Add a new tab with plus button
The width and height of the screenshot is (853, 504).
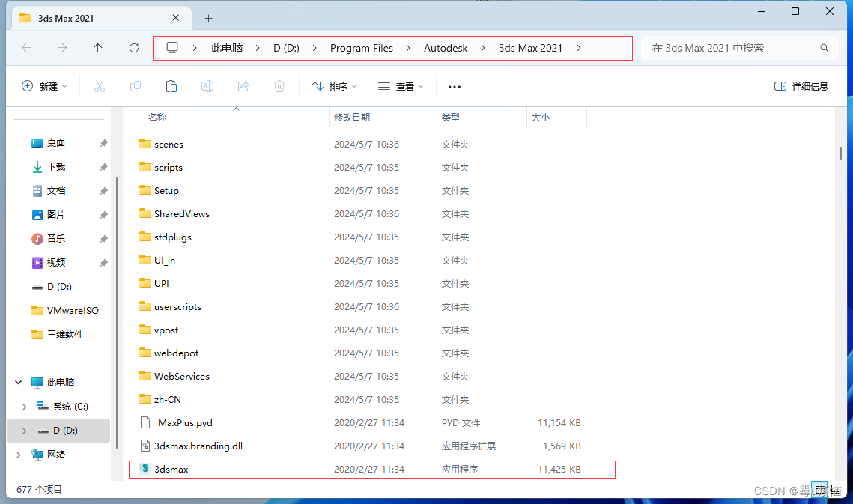pos(208,19)
